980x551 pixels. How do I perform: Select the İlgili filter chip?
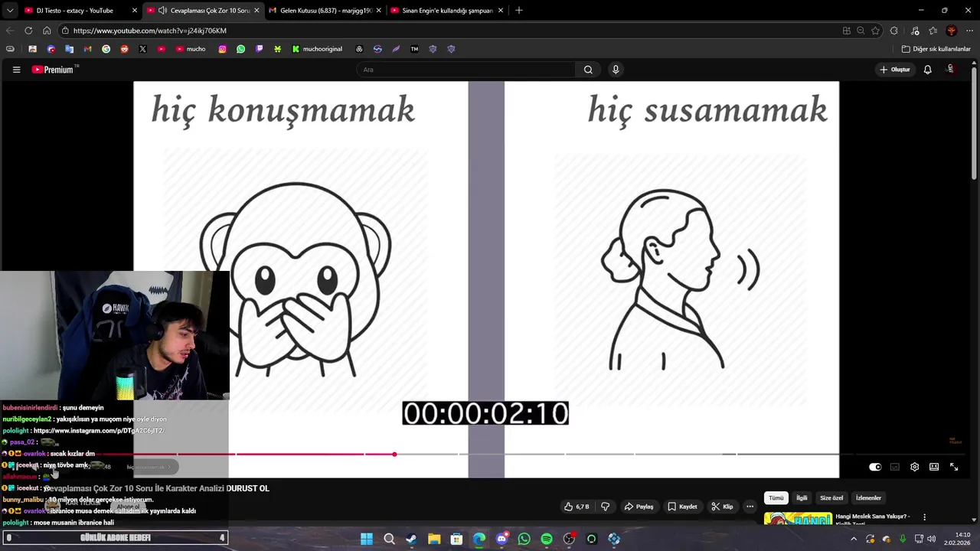pos(802,498)
